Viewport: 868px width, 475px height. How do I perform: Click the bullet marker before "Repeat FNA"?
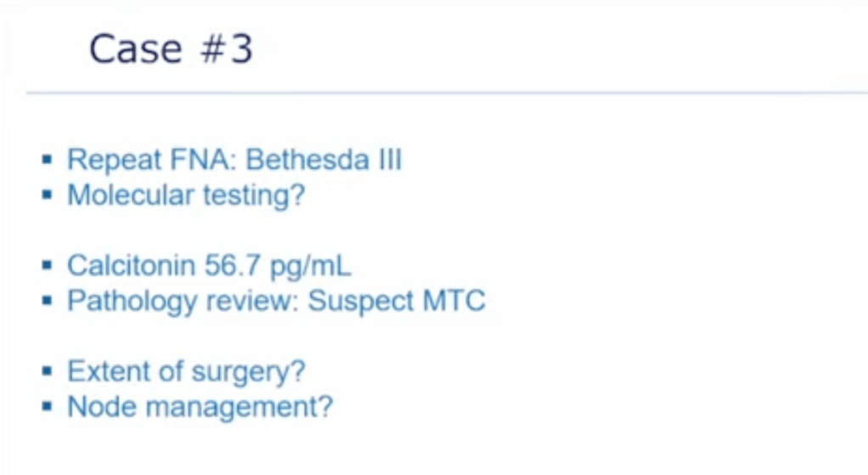click(x=48, y=161)
